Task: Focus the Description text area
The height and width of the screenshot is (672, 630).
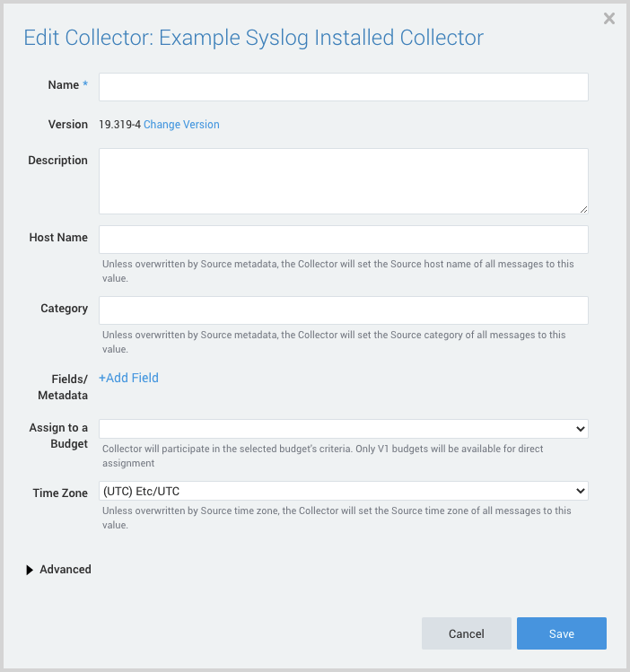Action: (x=343, y=180)
